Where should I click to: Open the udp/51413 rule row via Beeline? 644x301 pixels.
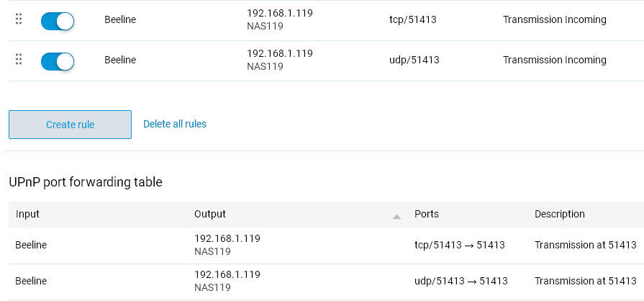coord(120,60)
